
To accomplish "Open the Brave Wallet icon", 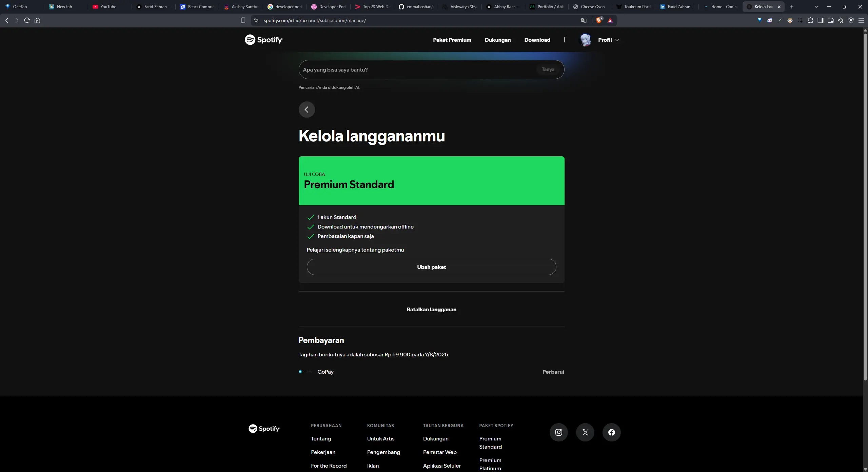I will coord(831,20).
